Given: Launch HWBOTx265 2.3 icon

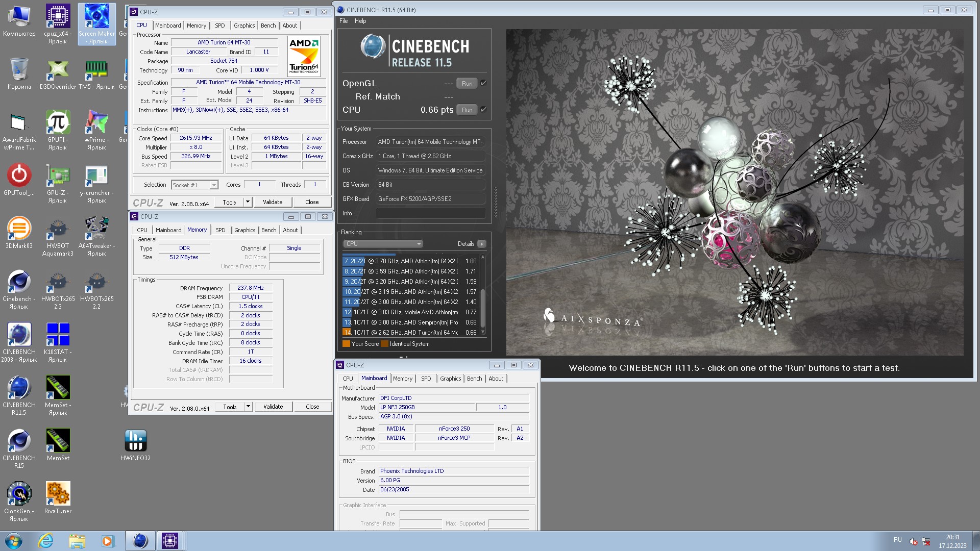Looking at the screenshot, I should (58, 290).
